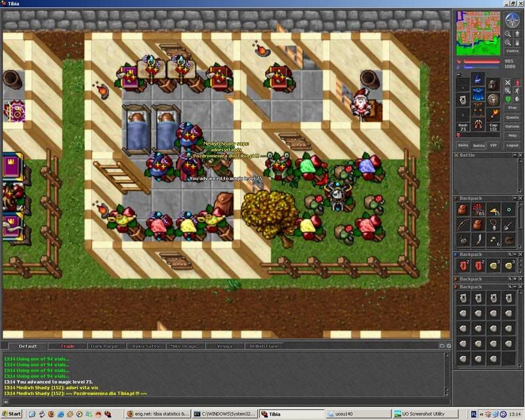Select the boots equipment slot

478,125
